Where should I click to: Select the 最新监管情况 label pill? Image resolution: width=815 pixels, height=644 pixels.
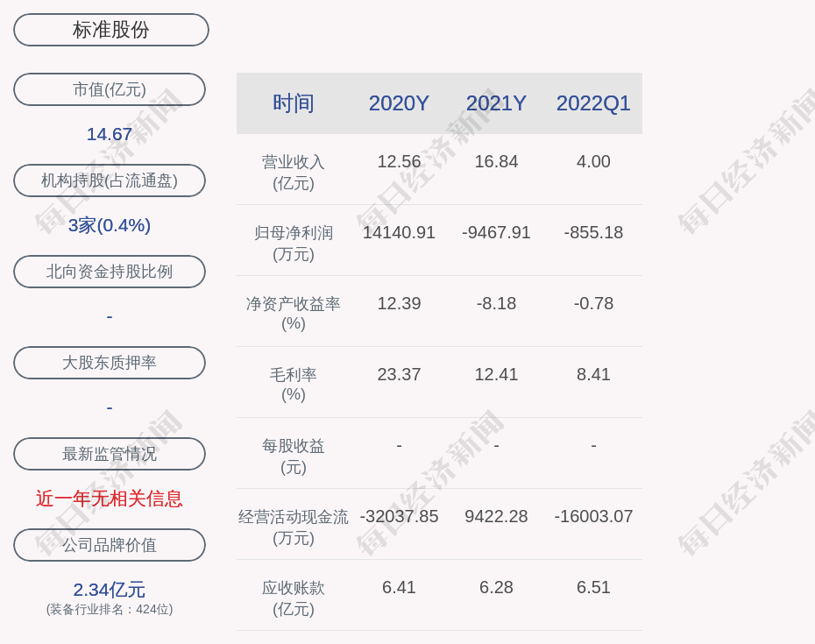pos(110,454)
